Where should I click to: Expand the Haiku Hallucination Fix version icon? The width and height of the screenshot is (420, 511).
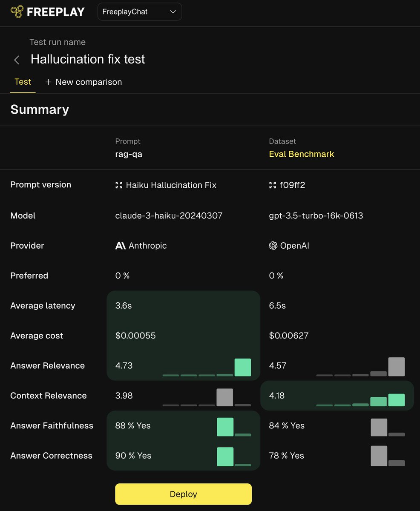click(x=119, y=185)
